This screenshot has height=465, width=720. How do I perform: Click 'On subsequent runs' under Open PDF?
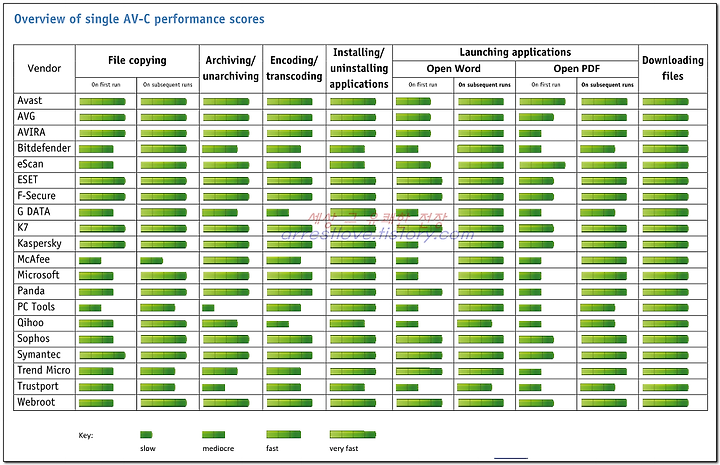(608, 85)
